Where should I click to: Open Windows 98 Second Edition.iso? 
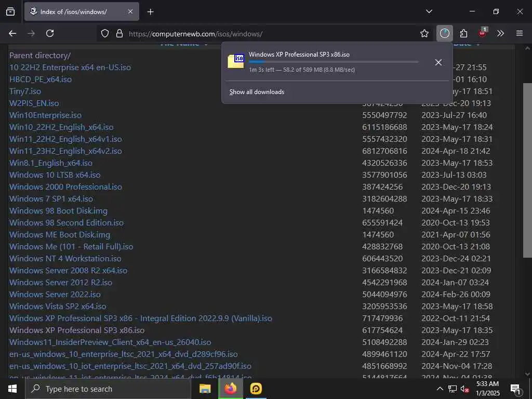[66, 222]
